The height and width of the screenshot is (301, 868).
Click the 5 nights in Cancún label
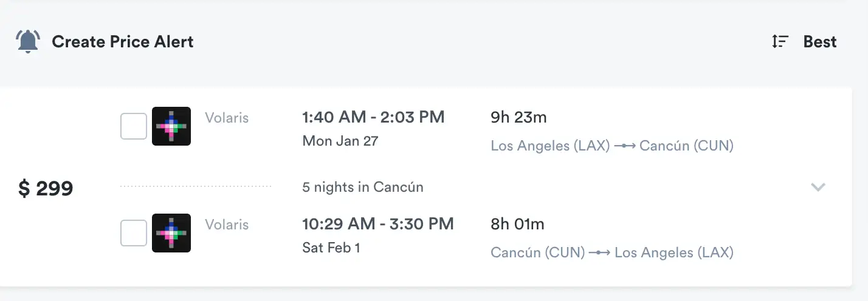pyautogui.click(x=362, y=187)
